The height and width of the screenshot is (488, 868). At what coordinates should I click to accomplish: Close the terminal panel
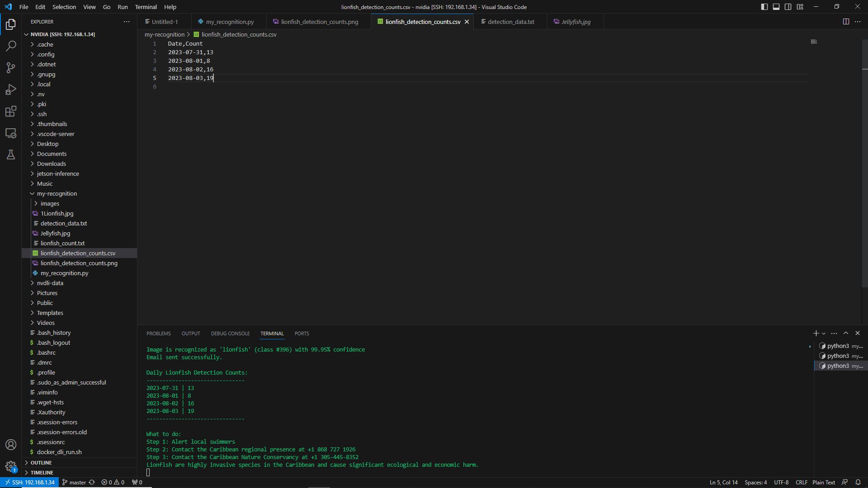pos(858,333)
